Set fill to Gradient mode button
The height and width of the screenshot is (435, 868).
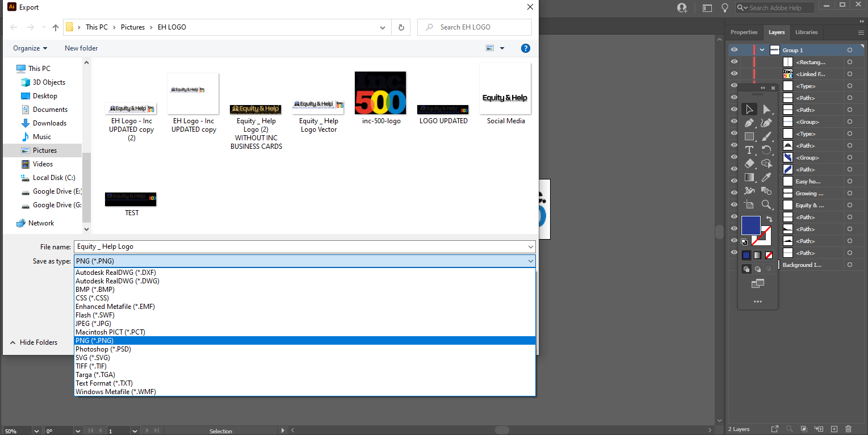click(757, 255)
